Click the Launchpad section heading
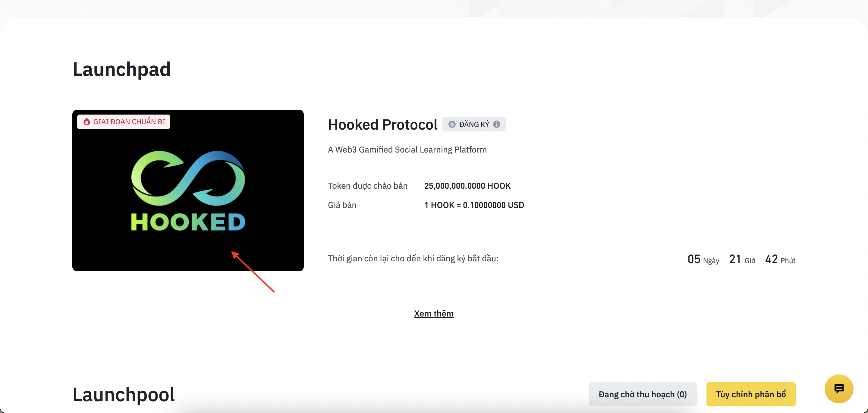 point(122,69)
